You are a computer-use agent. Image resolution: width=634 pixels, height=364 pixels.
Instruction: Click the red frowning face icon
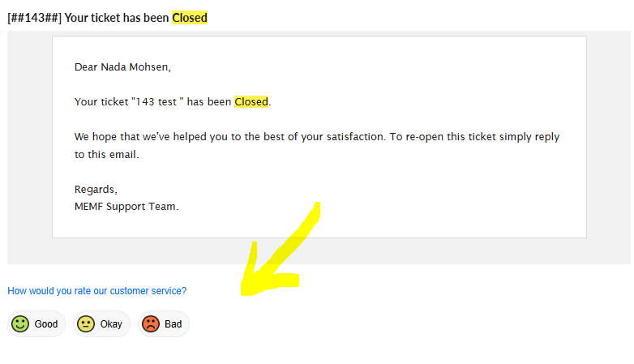(x=151, y=324)
